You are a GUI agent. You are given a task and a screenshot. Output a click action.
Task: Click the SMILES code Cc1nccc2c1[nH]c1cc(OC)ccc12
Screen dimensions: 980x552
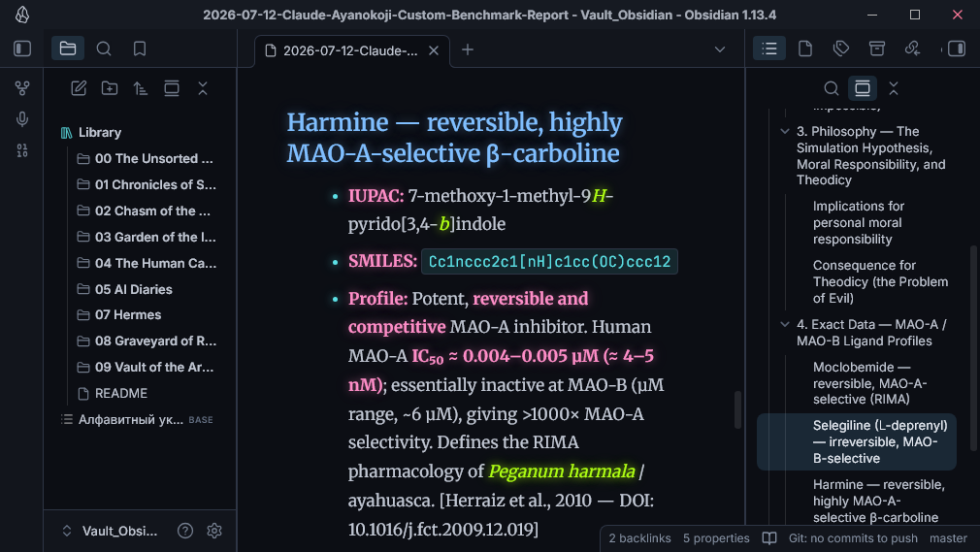[549, 261]
